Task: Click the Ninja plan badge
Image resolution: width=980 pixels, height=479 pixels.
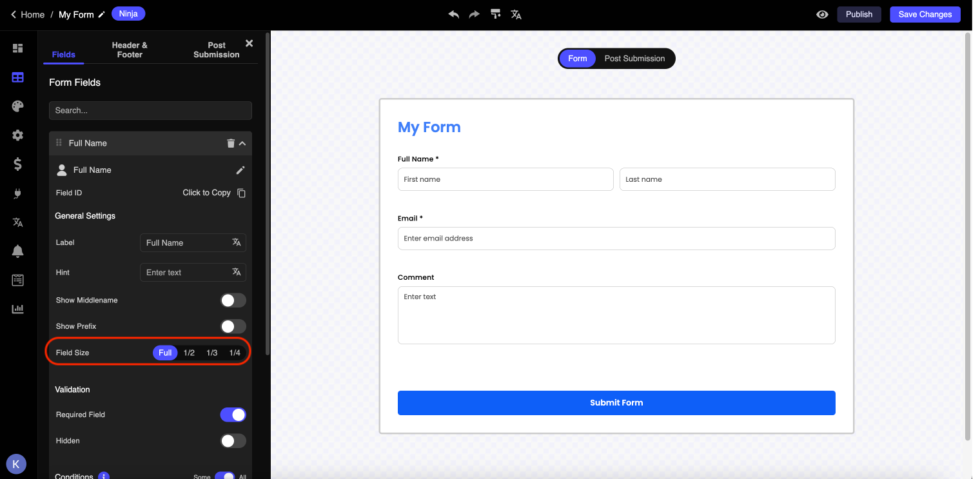Action: 128,14
